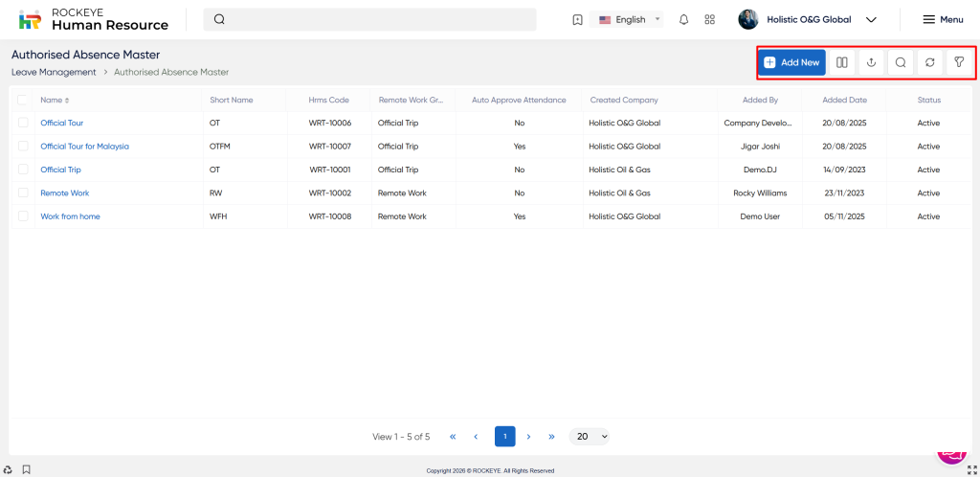Open the English language dropdown
The width and height of the screenshot is (980, 477).
(x=630, y=19)
